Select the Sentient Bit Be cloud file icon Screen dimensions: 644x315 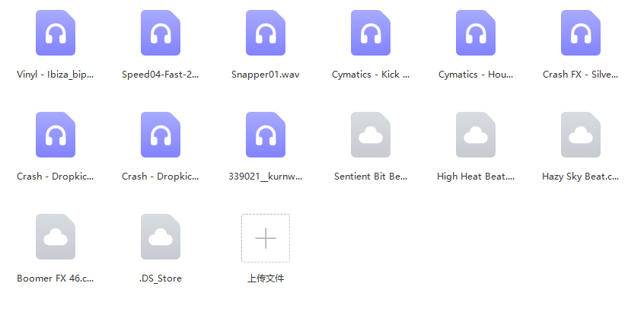(371, 135)
